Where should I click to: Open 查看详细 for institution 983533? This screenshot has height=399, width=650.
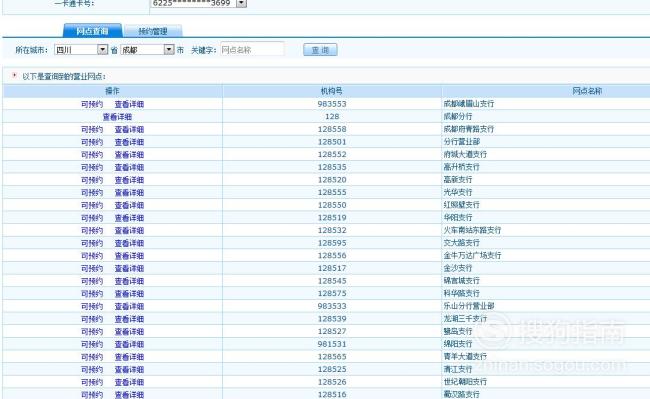click(129, 306)
